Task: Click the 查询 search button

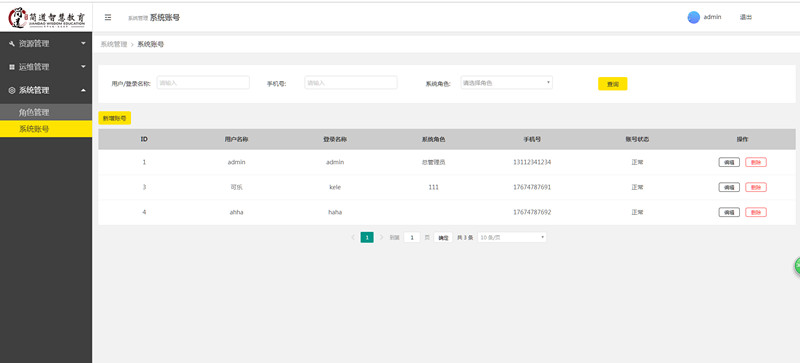Action: (x=612, y=84)
